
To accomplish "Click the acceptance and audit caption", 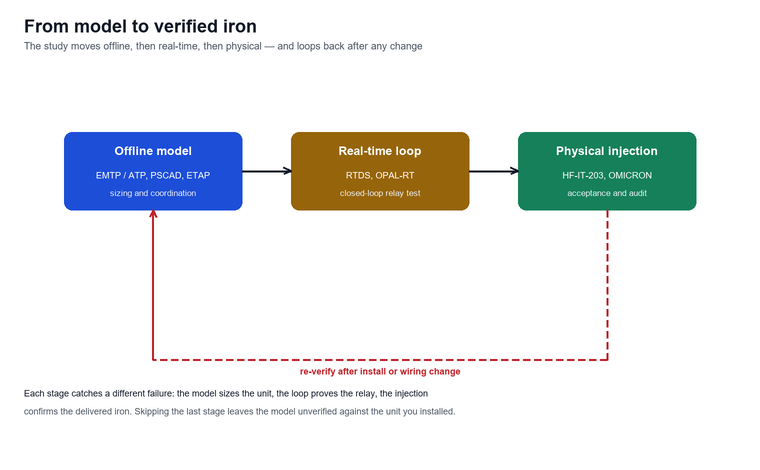I will [607, 193].
